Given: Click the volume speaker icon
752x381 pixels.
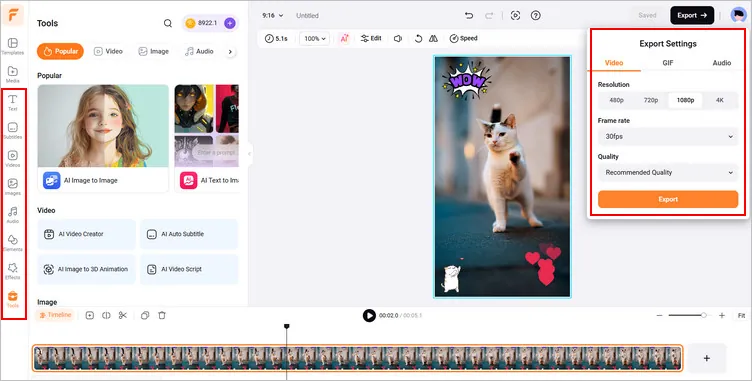Looking at the screenshot, I should (x=398, y=38).
